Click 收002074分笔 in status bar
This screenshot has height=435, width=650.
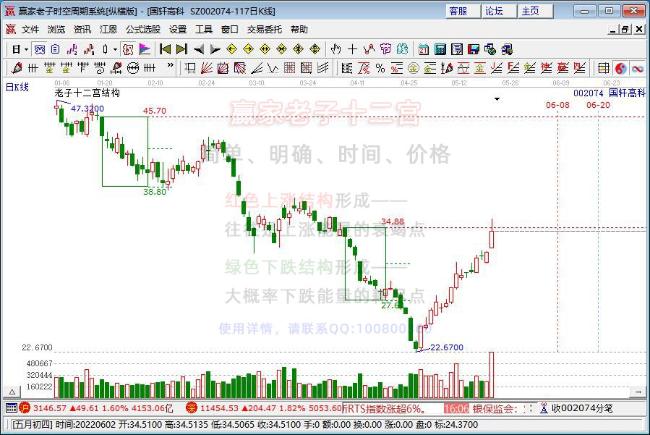tap(581, 409)
